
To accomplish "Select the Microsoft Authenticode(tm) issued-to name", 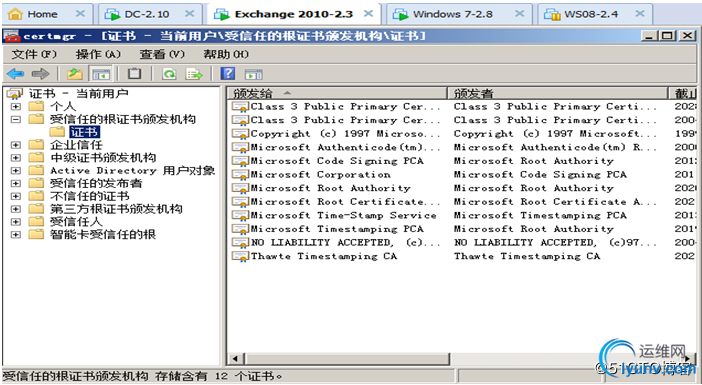I will pos(345,147).
